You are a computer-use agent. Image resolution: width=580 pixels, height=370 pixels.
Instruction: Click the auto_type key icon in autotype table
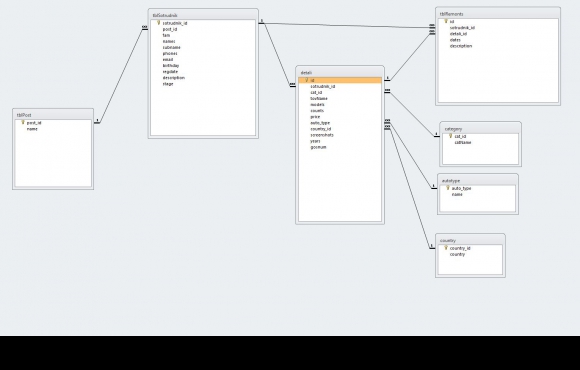point(448,188)
